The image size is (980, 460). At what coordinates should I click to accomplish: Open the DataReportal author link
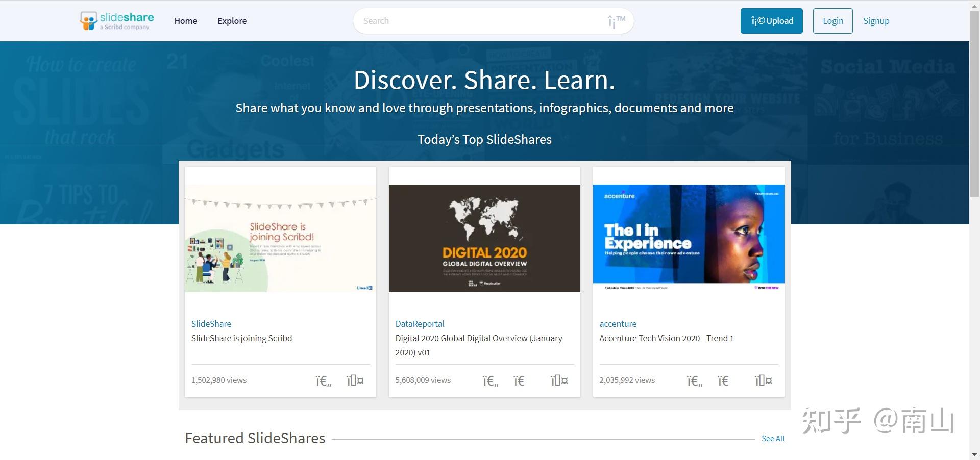[x=420, y=324]
